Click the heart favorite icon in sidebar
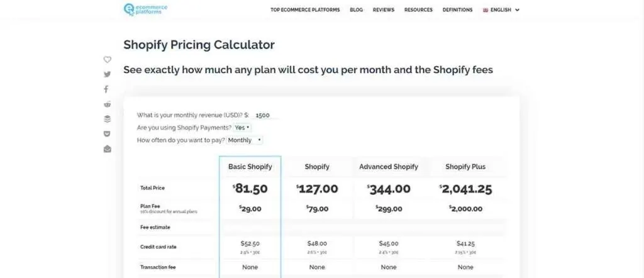 coord(107,60)
